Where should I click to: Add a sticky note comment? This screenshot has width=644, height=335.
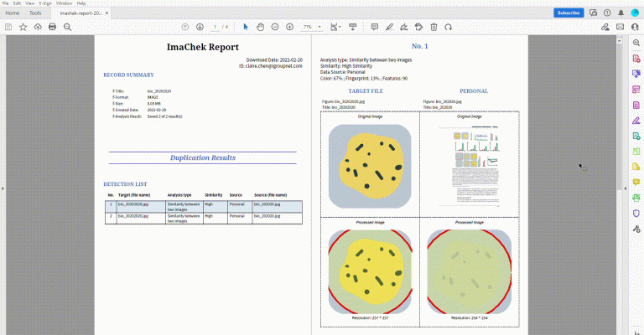pyautogui.click(x=375, y=27)
